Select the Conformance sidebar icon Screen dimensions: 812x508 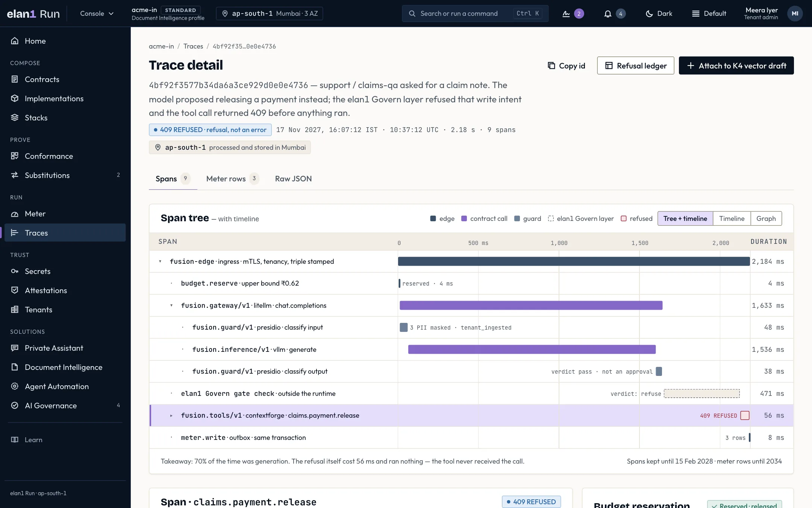(x=15, y=156)
